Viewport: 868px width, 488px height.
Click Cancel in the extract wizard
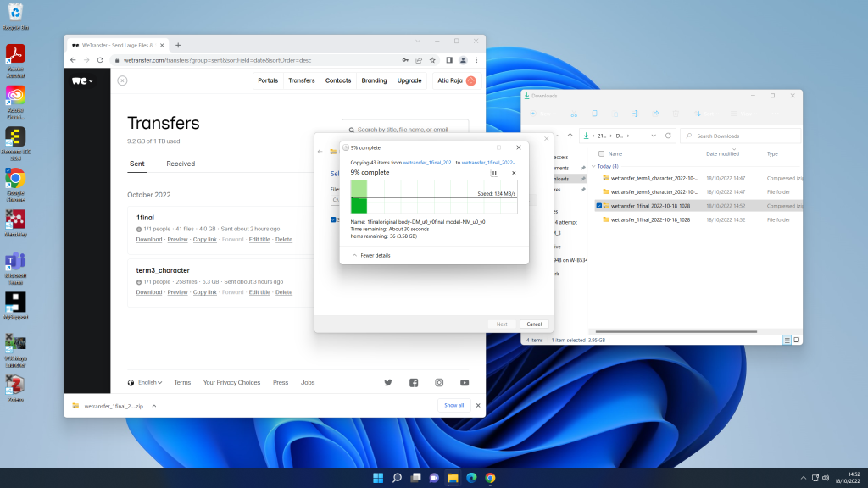pos(534,324)
